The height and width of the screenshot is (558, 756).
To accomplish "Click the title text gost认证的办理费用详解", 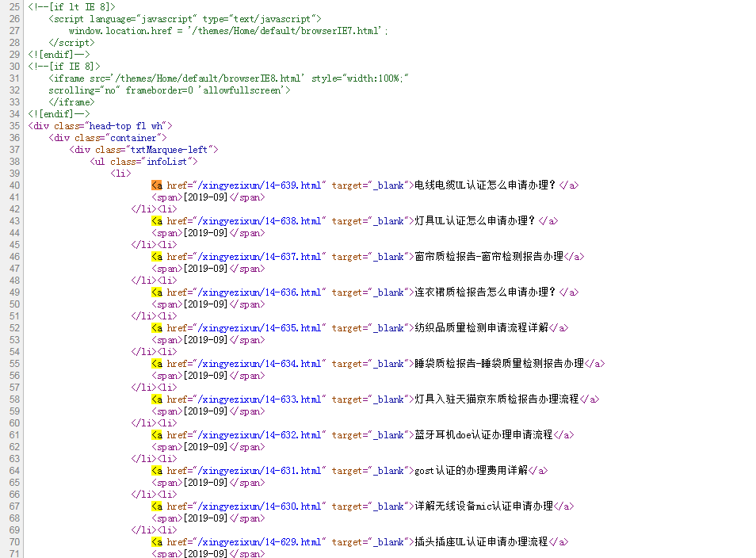I will [x=471, y=471].
